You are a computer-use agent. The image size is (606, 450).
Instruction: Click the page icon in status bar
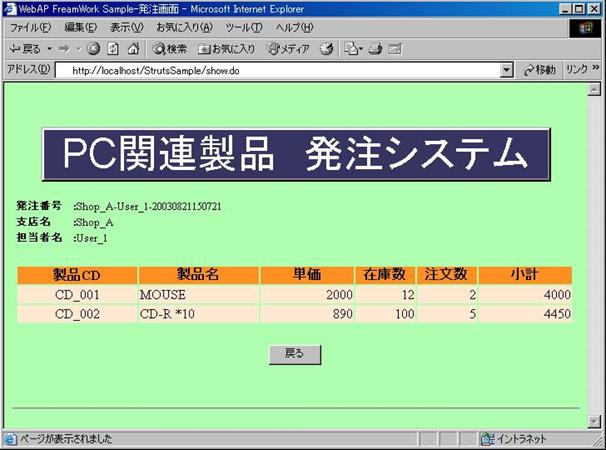(10, 439)
